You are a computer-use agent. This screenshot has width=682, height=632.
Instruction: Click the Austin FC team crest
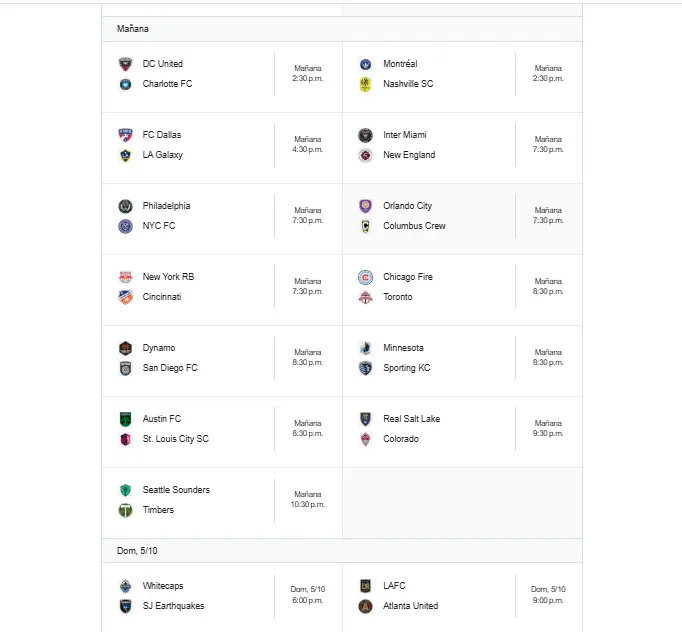125,419
